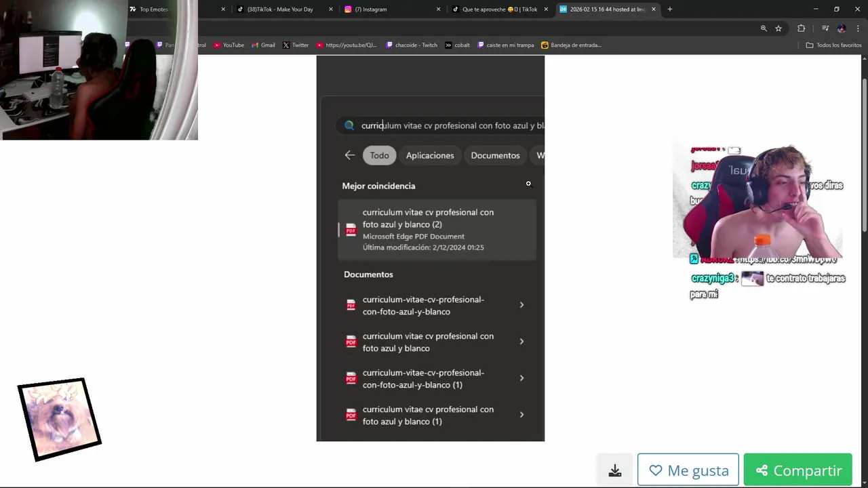Image resolution: width=868 pixels, height=488 pixels.
Task: Expand arrow for 'curriculum vitae cv profesional con foto azul y blanco'
Action: [x=521, y=342]
